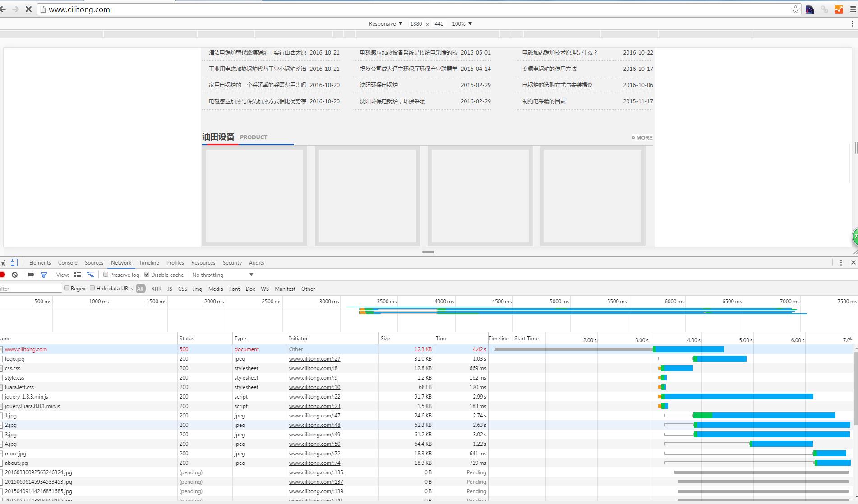Clear the network log

pyautogui.click(x=15, y=275)
